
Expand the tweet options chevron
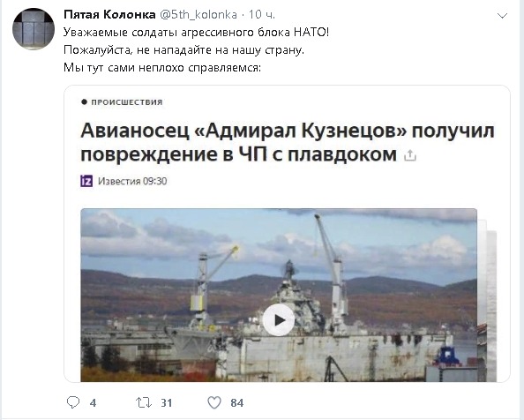pos(503,15)
